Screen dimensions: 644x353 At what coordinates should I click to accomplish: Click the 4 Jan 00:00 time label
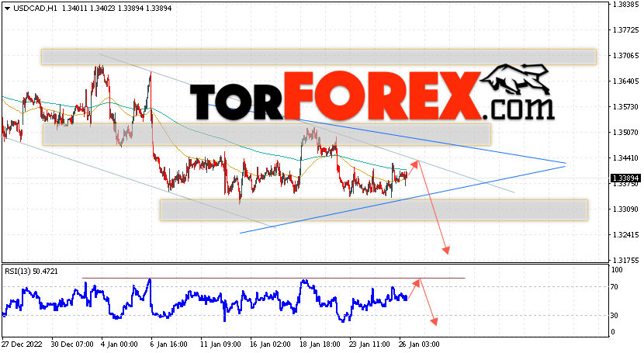click(x=119, y=344)
